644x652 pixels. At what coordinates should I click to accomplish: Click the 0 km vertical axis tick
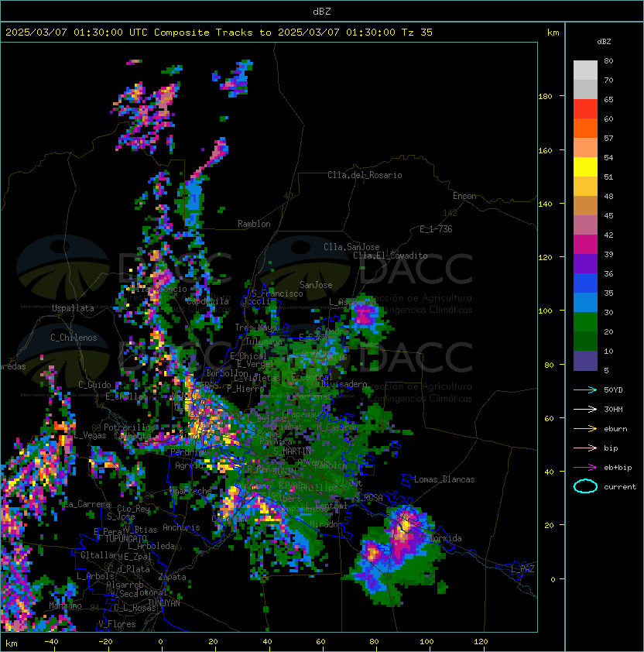553,580
